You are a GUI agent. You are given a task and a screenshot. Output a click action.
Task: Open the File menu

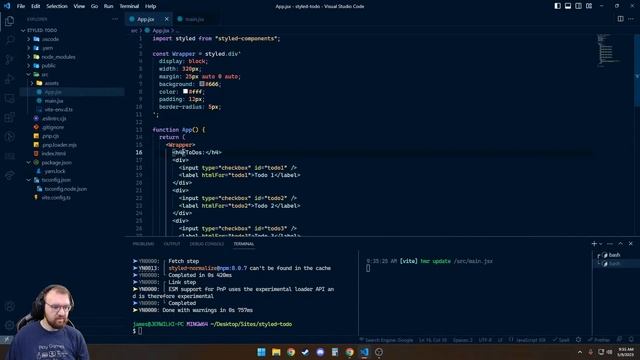(x=21, y=6)
